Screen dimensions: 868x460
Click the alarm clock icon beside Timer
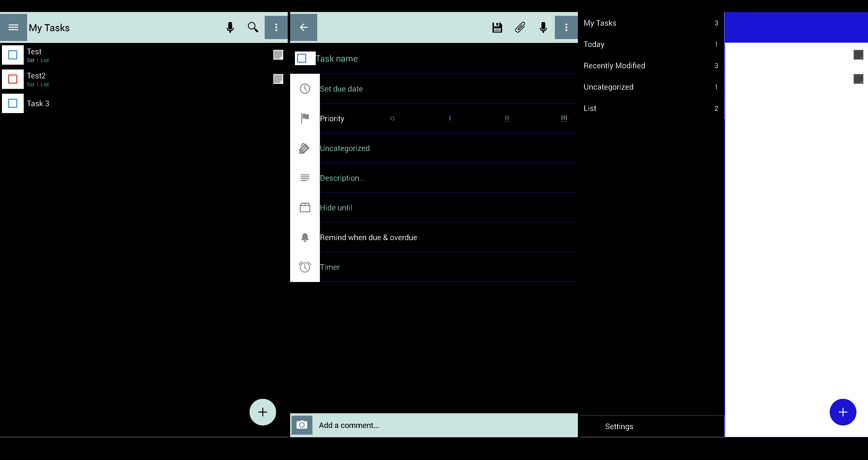click(x=305, y=267)
